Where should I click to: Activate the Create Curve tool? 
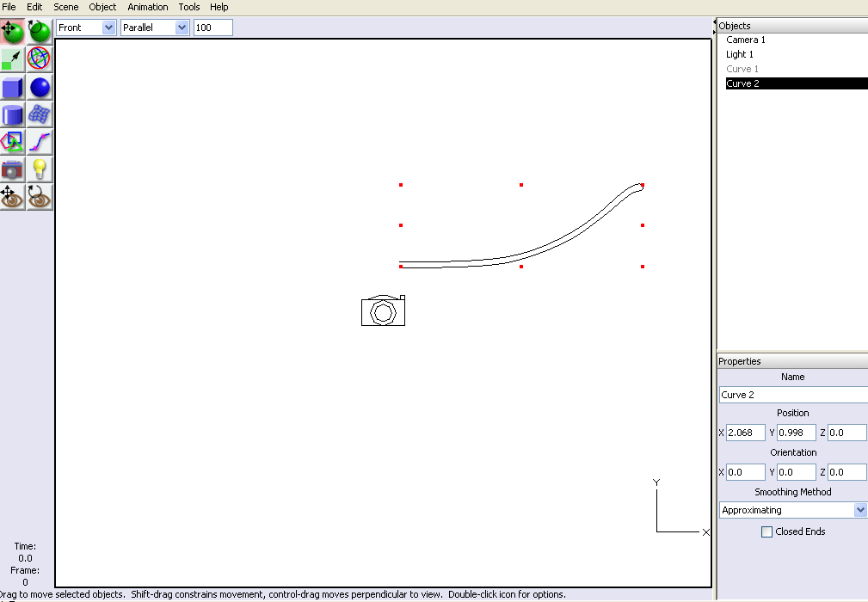point(40,142)
